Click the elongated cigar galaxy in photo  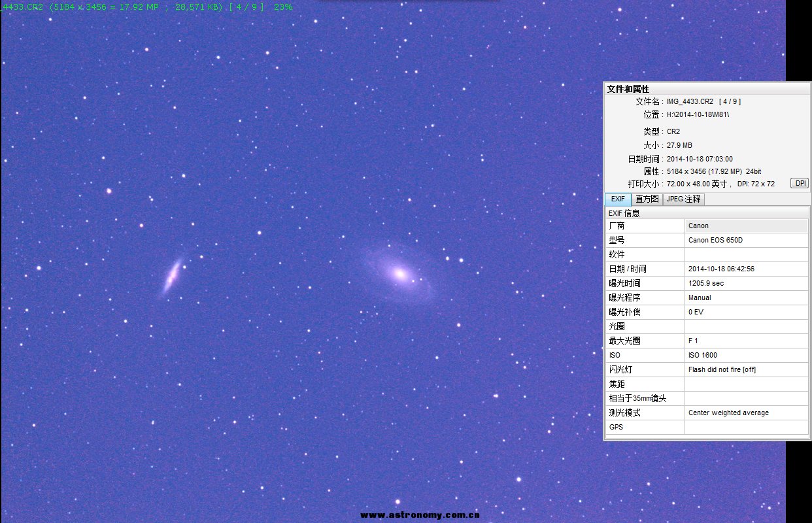tap(172, 277)
